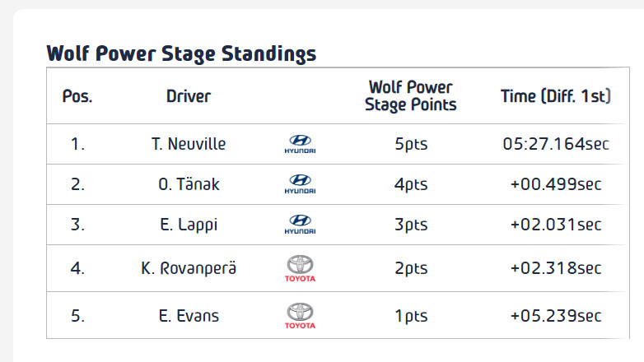
Task: Click the Time (Diff. 1st) column header
Action: point(556,96)
